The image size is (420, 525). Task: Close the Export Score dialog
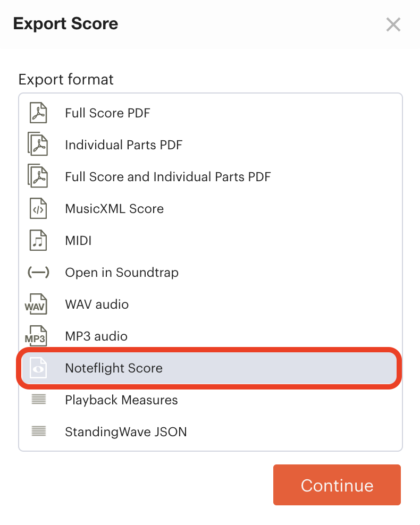393,24
